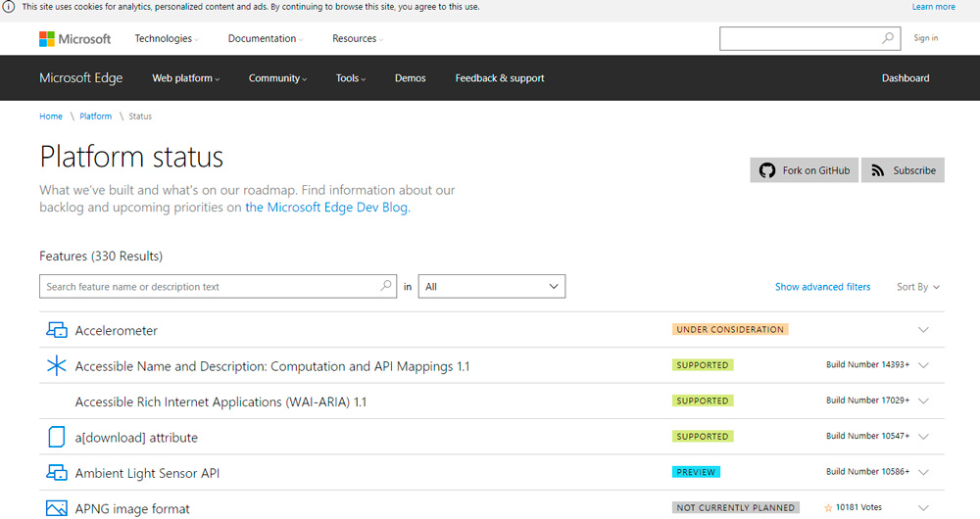
Task: Click the feature search magnifier icon
Action: (x=386, y=287)
